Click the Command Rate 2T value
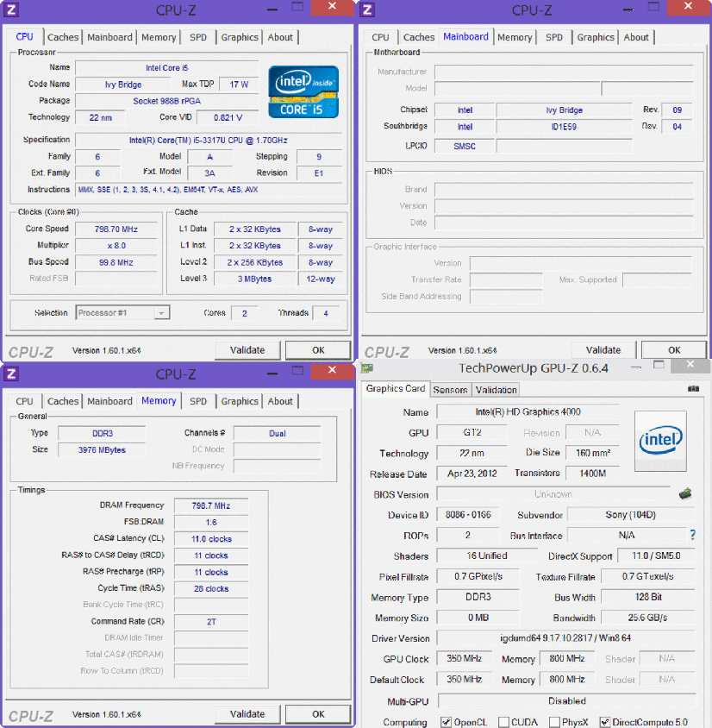The width and height of the screenshot is (712, 728). pyautogui.click(x=211, y=622)
